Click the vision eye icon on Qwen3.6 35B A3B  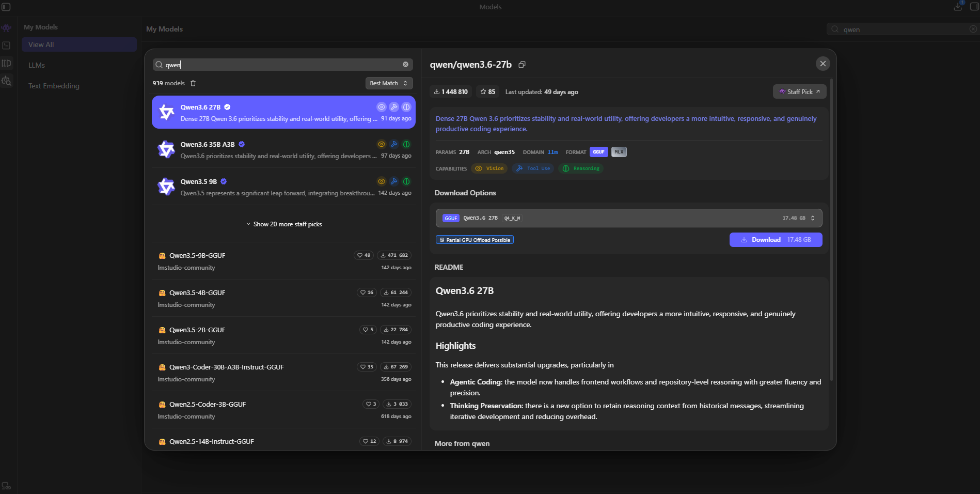click(382, 144)
